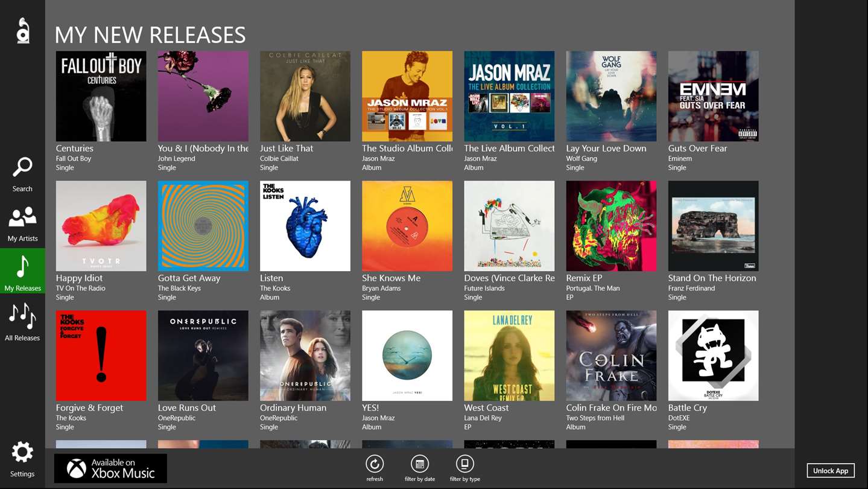The width and height of the screenshot is (868, 489).
Task: Click the refresh icon in bottom bar
Action: pyautogui.click(x=375, y=464)
